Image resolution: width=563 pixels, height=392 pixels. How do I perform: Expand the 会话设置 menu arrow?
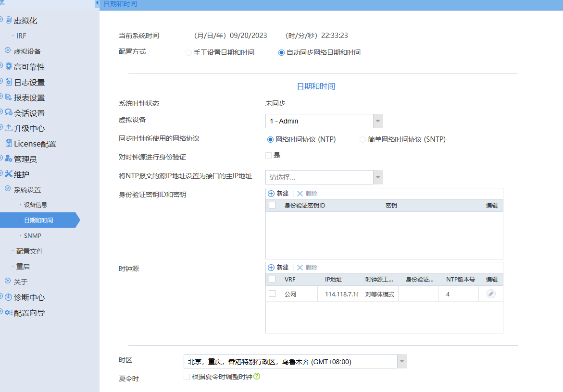click(1, 112)
